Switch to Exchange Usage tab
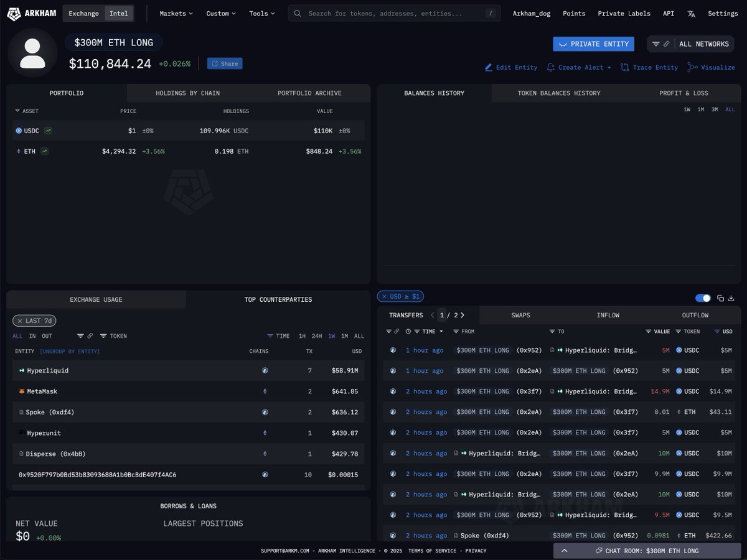 click(x=96, y=299)
